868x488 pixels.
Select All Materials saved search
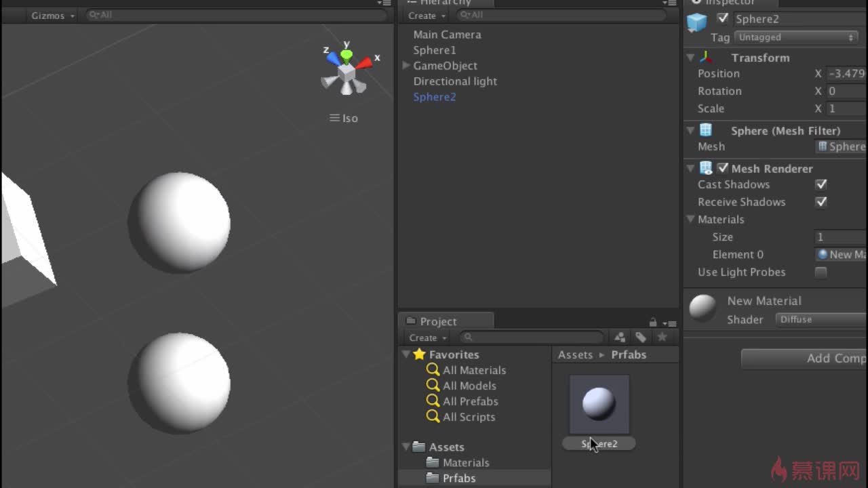(x=467, y=370)
